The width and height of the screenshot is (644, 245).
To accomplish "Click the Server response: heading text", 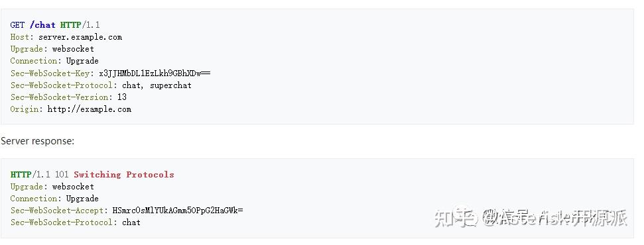I will [x=37, y=141].
